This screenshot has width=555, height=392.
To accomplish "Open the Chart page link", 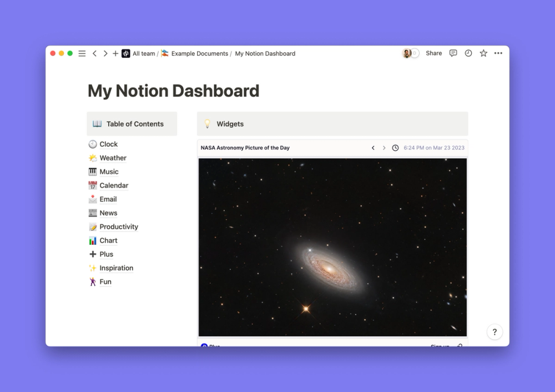I will coord(108,240).
